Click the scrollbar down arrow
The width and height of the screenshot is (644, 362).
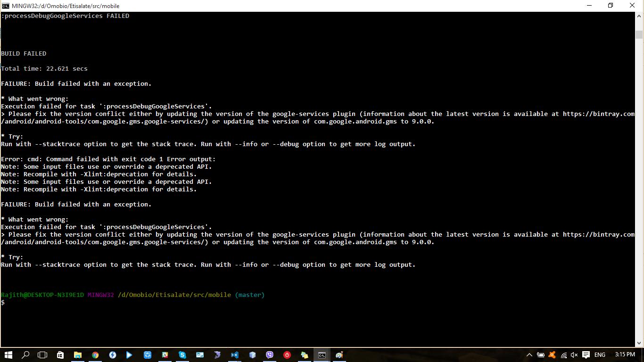(639, 343)
